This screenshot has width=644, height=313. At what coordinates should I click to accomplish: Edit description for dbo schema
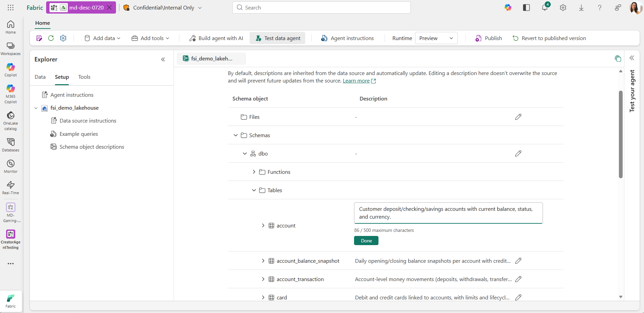coord(518,153)
